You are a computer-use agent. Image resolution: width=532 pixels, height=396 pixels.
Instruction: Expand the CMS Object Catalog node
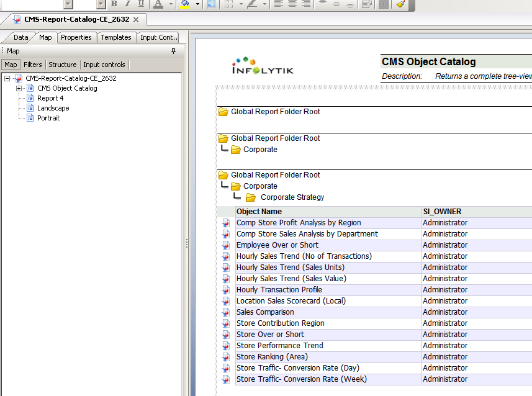19,88
